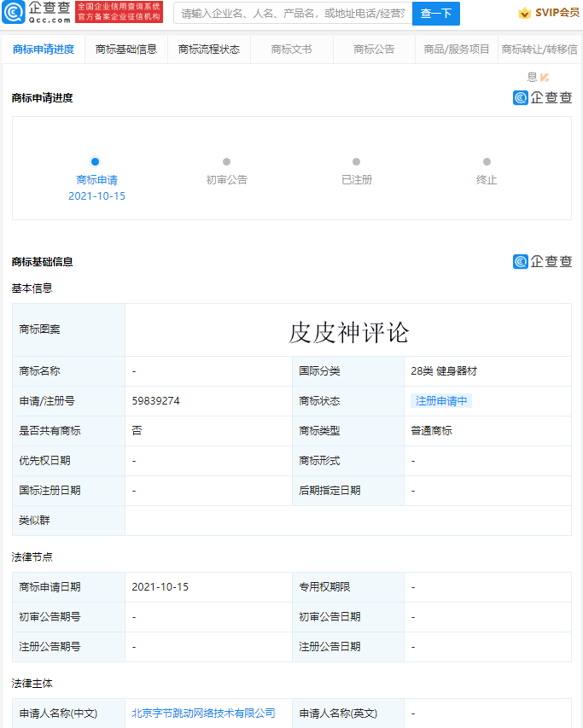Click the 申请/注册号 label cell

68,401
